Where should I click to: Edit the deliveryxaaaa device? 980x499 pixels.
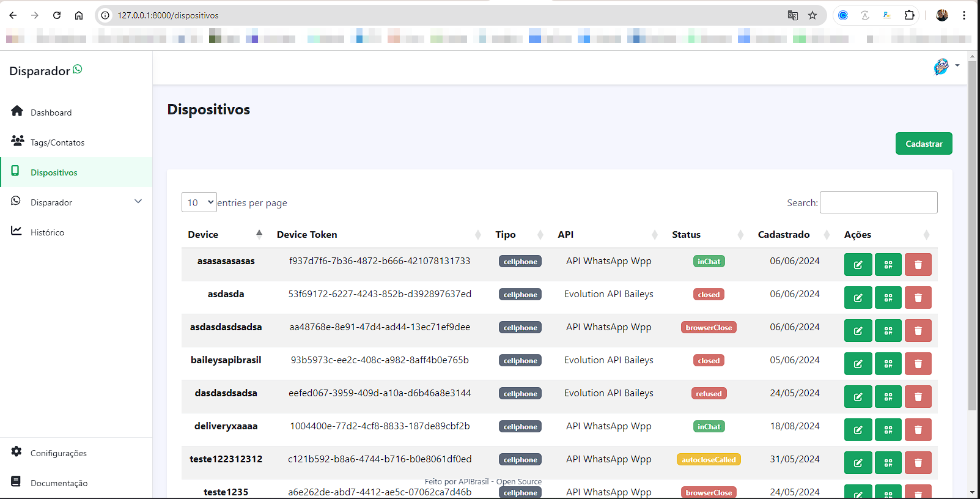tap(858, 430)
